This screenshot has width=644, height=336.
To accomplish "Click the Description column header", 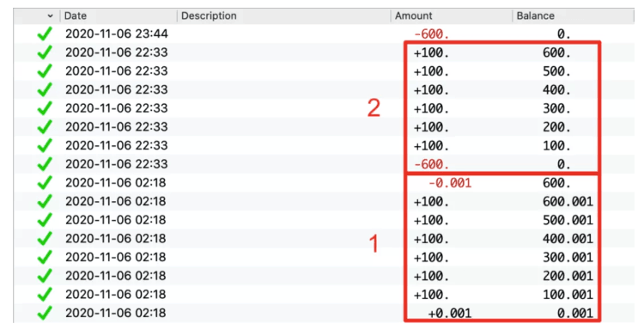I will [x=209, y=15].
